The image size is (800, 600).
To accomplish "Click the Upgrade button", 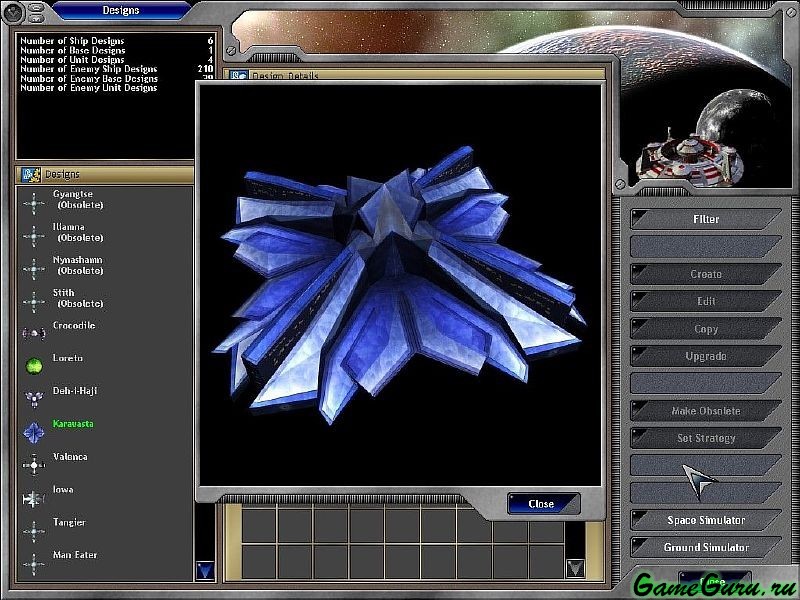I will [x=706, y=356].
